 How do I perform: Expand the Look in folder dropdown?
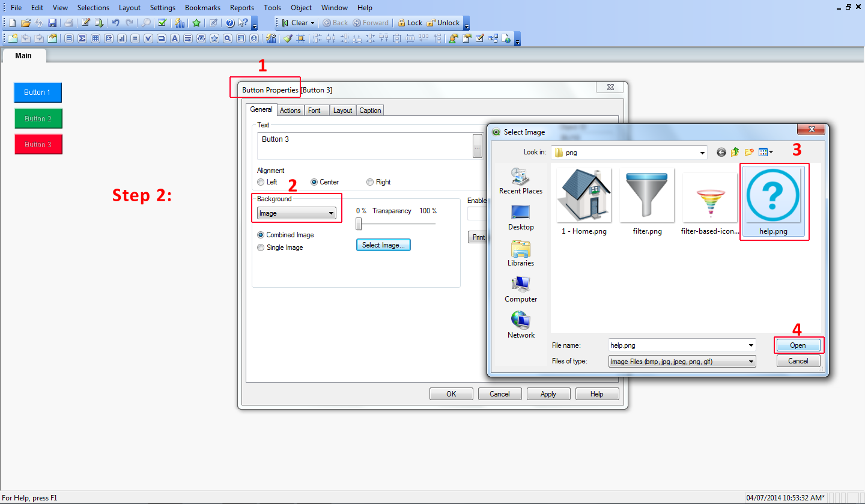coord(703,153)
